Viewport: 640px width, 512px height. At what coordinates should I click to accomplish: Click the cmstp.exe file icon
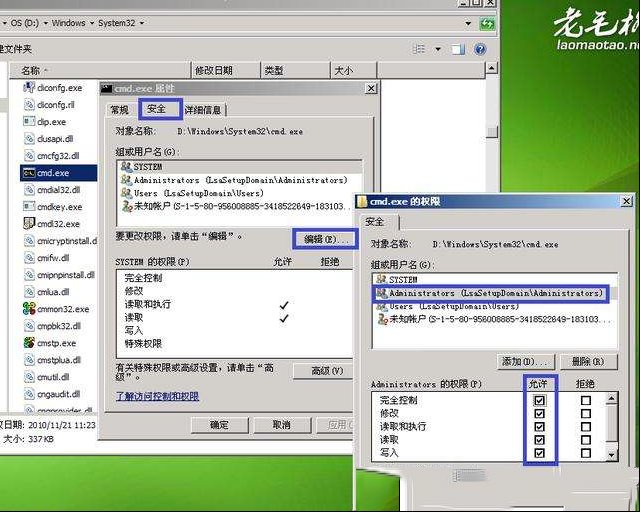click(x=29, y=343)
